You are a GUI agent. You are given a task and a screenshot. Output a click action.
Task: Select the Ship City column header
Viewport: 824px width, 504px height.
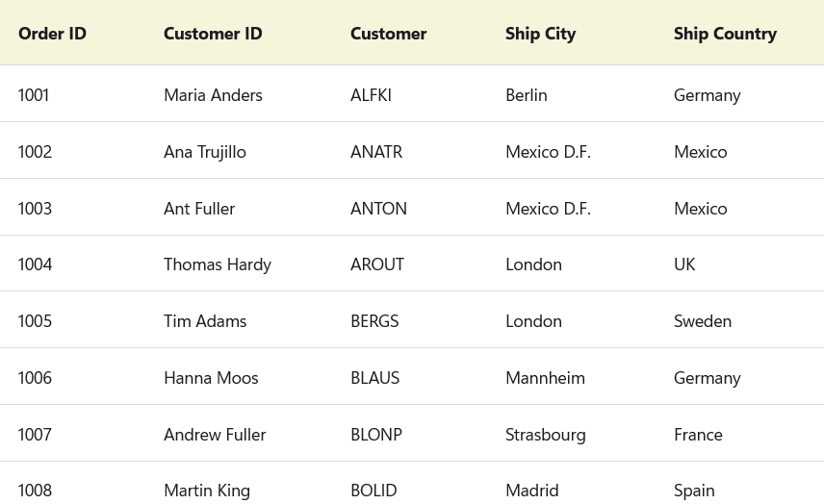click(x=540, y=34)
